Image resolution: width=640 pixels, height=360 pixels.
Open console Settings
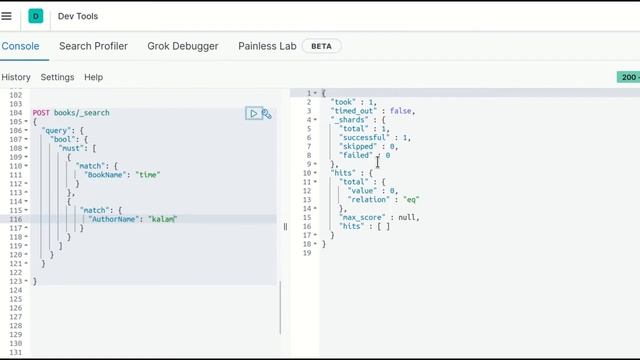coord(58,77)
